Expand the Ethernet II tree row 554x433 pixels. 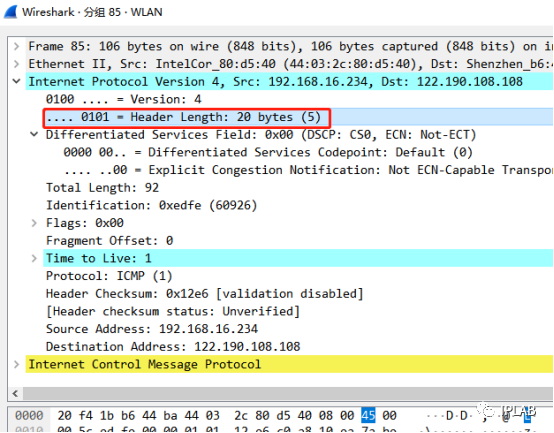coord(16,64)
